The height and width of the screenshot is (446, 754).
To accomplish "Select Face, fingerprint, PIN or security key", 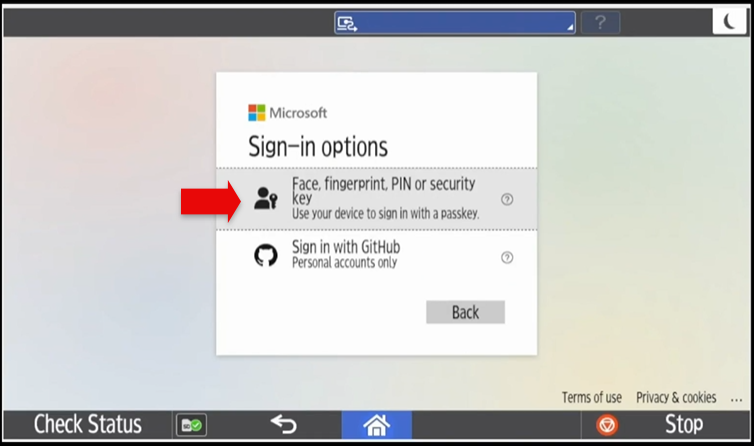I will point(377,199).
